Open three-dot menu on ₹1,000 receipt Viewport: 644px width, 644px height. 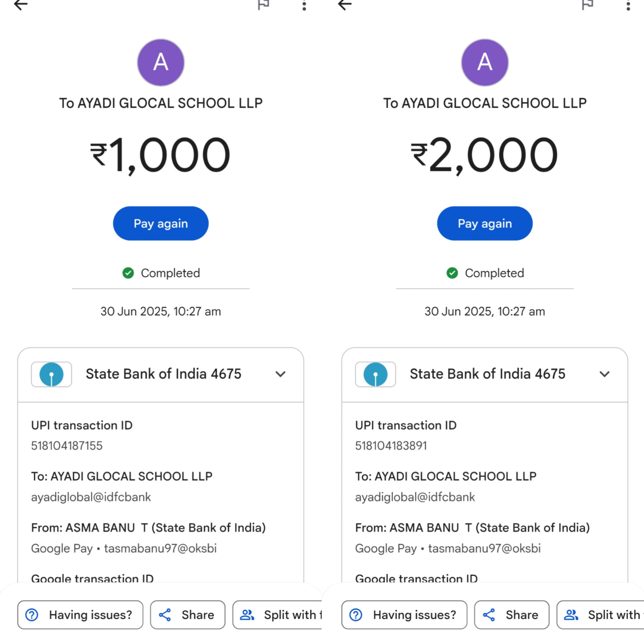point(304,5)
